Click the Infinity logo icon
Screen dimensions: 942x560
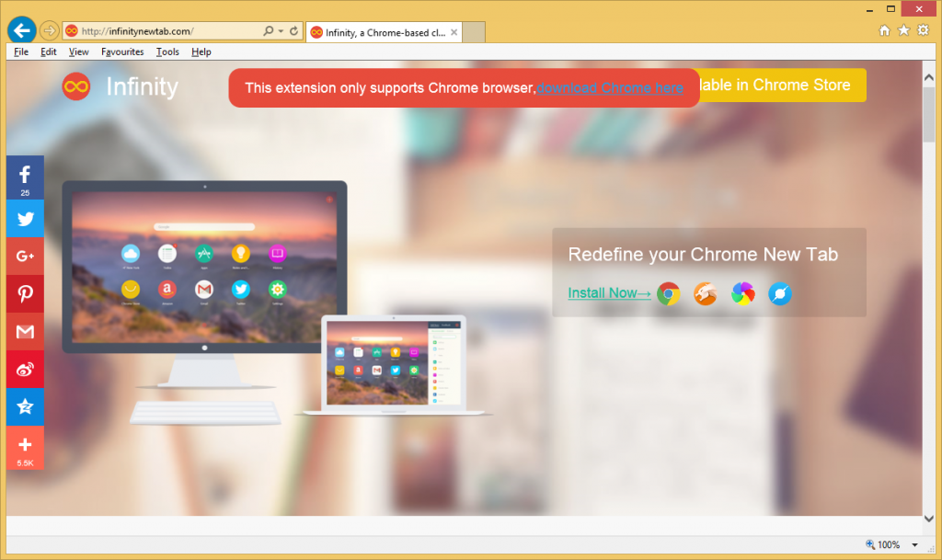[76, 86]
